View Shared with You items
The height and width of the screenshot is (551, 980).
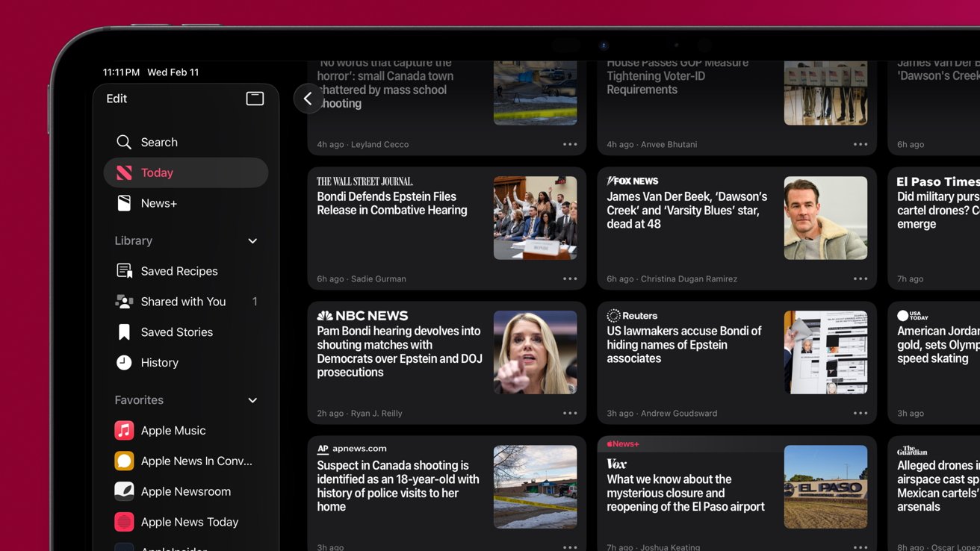click(183, 302)
